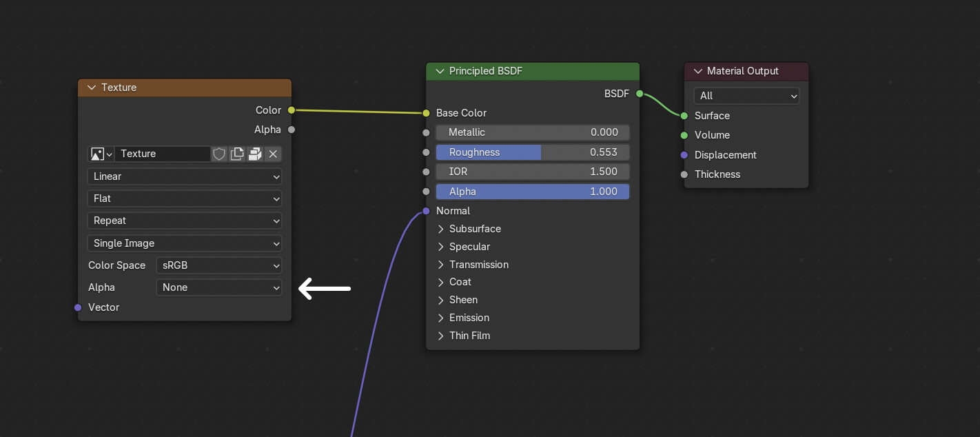Collapse the Principled BSDF node
The height and width of the screenshot is (437, 980).
(440, 71)
